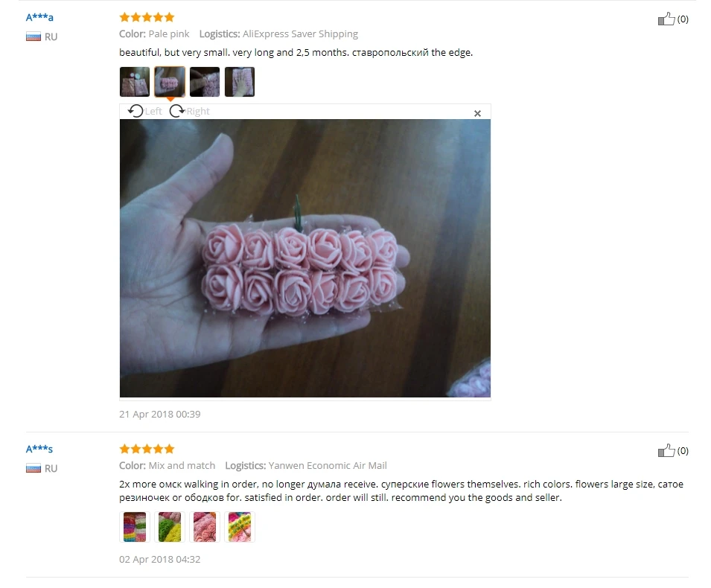Image resolution: width=711 pixels, height=588 pixels.
Task: Click the Russian flag under A***a
Action: 34,36
